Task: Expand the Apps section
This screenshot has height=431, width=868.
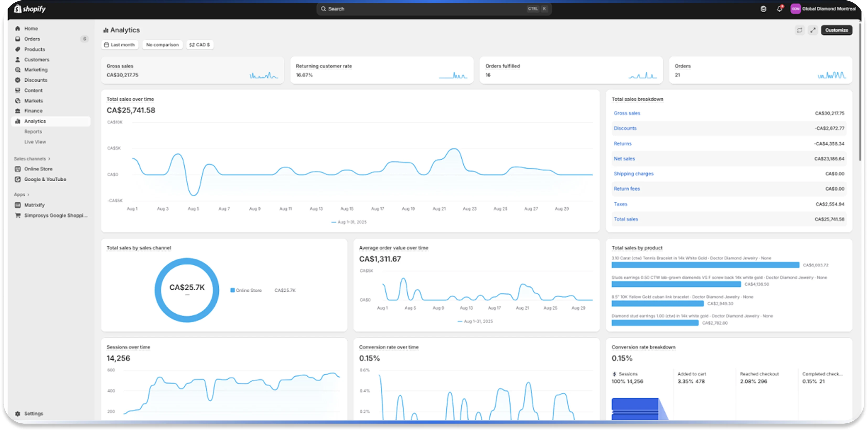Action: [x=22, y=194]
